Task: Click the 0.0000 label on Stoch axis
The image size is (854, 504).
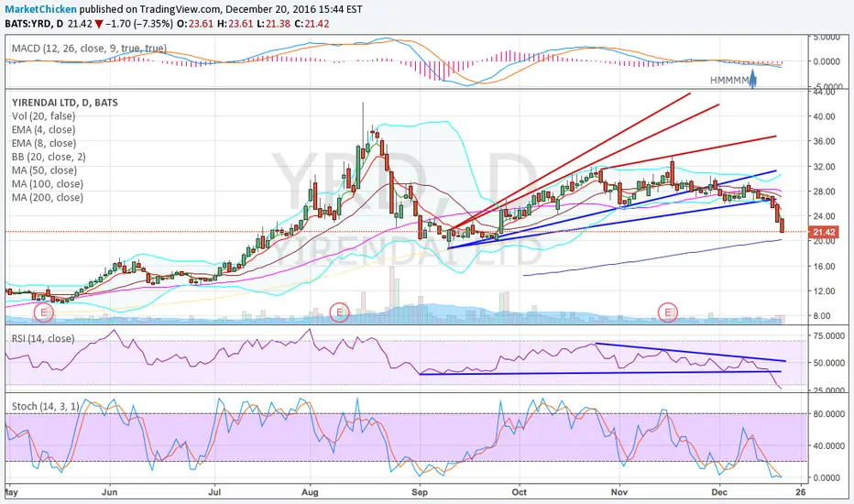Action: (x=827, y=477)
